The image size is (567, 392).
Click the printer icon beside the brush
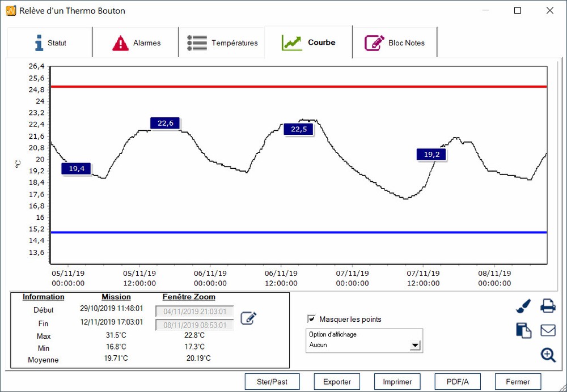tap(548, 305)
